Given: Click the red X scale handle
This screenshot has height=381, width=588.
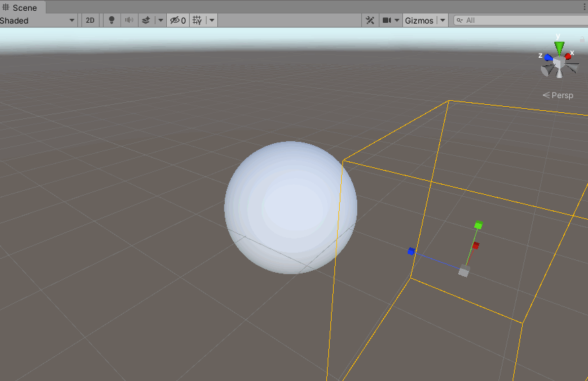Looking at the screenshot, I should tap(476, 246).
